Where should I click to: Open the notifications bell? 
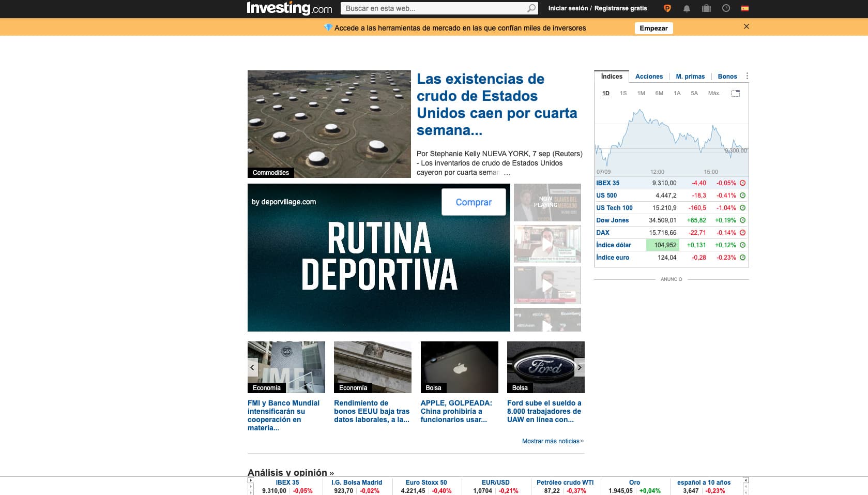click(687, 8)
